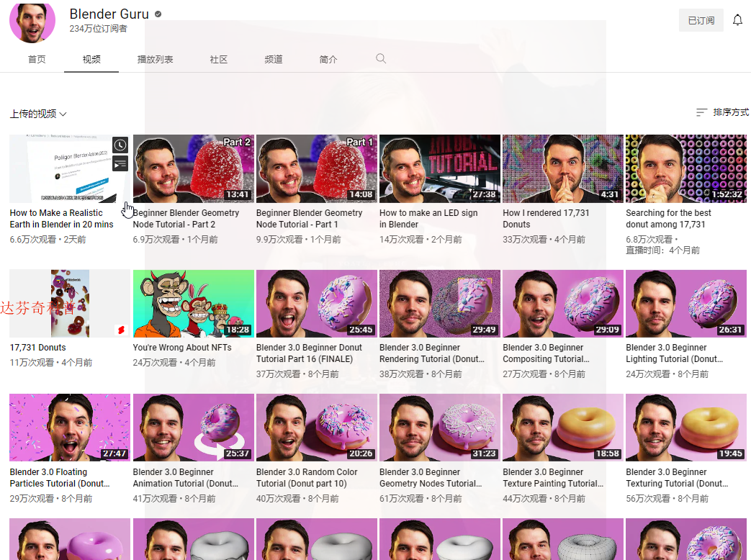Click the 18:58 texture painting thumbnail
This screenshot has height=560, width=751.
[x=563, y=428]
